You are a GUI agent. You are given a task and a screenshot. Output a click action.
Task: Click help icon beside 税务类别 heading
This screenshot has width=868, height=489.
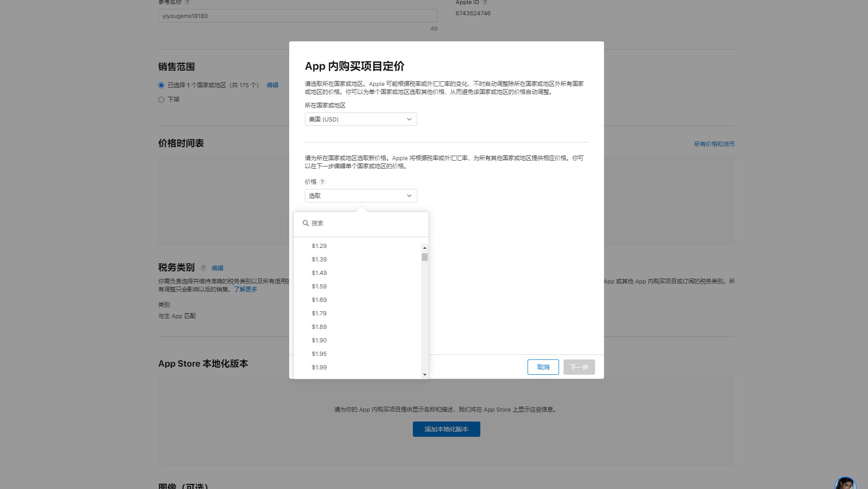203,268
